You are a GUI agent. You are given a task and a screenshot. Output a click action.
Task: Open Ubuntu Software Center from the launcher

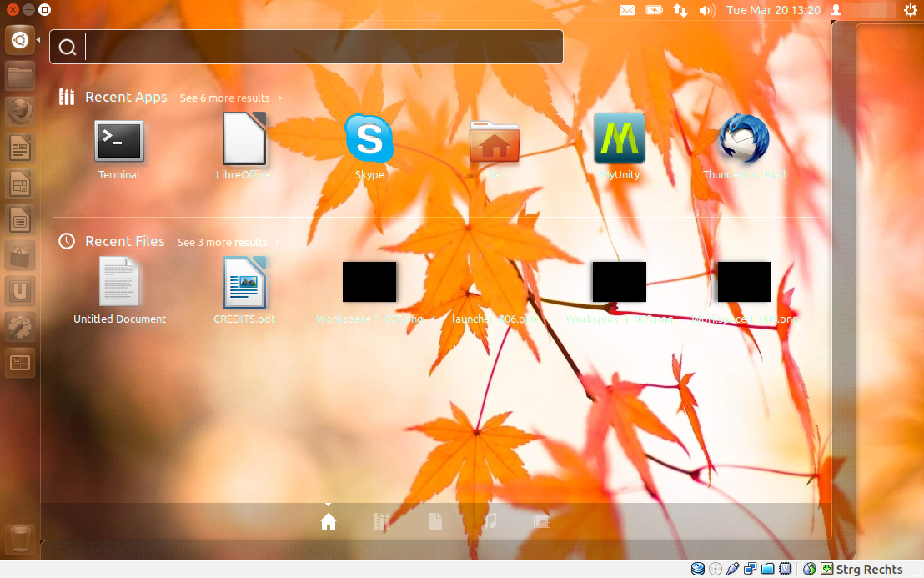coord(19,255)
